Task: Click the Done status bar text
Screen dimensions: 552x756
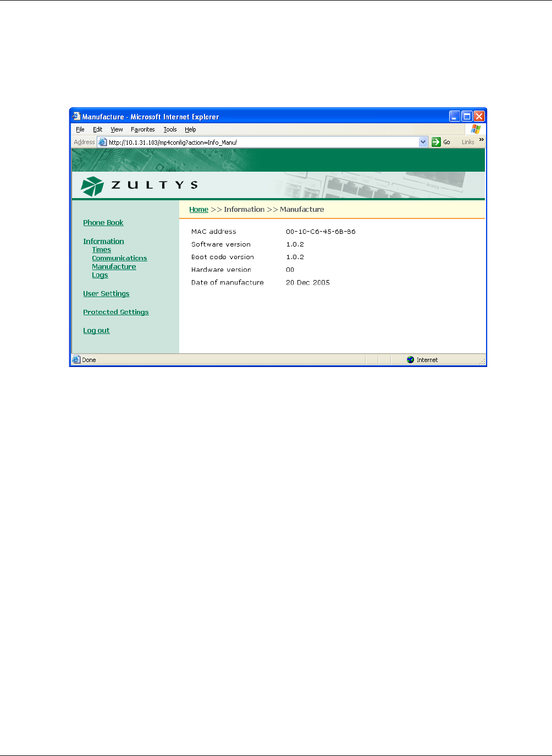Action: (89, 360)
